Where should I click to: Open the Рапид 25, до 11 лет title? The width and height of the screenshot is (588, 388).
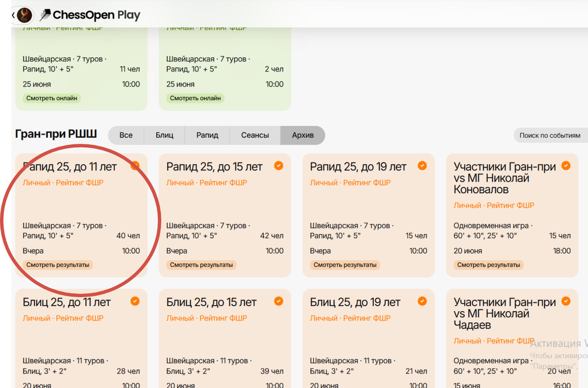pyautogui.click(x=70, y=167)
